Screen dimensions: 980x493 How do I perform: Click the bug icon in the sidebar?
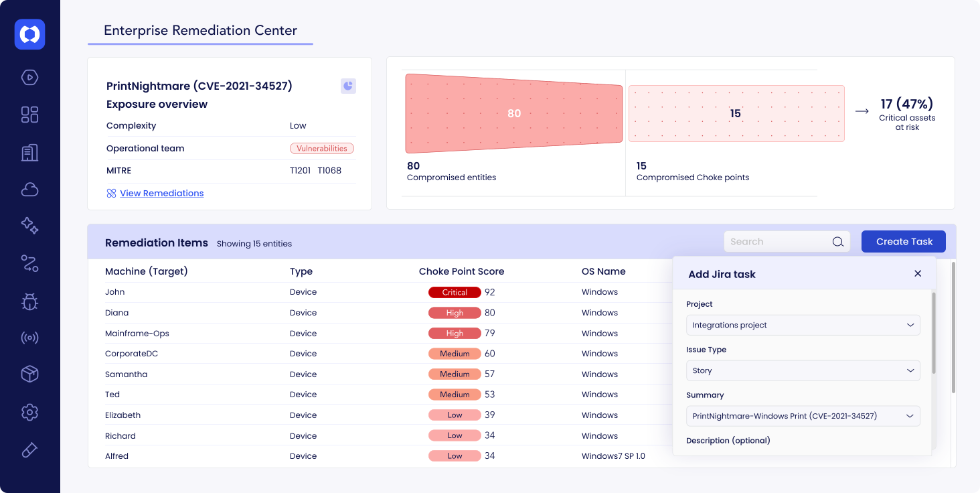[29, 301]
